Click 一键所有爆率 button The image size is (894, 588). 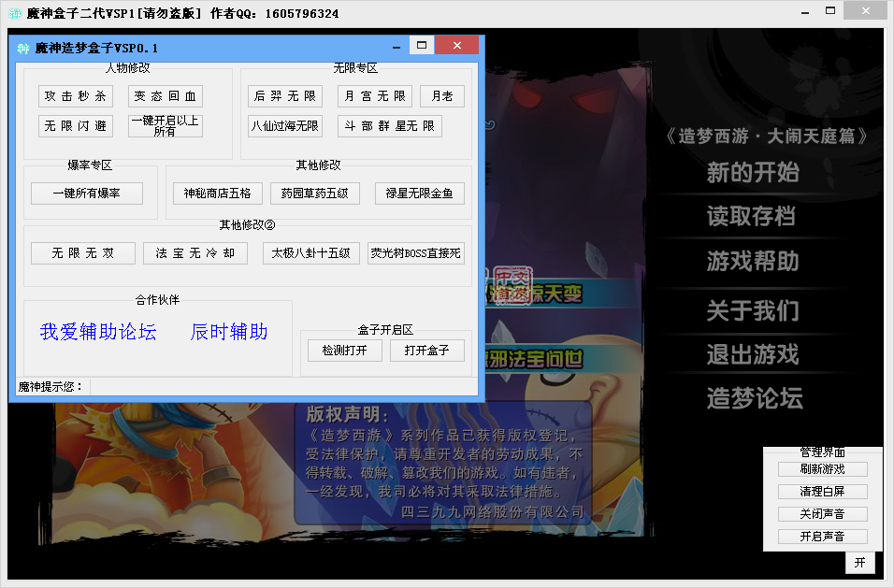(x=87, y=194)
